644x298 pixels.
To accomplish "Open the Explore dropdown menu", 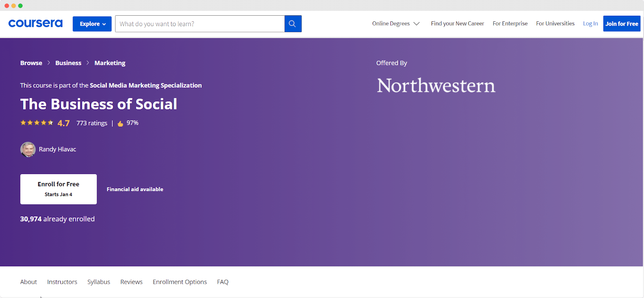I will tap(92, 24).
